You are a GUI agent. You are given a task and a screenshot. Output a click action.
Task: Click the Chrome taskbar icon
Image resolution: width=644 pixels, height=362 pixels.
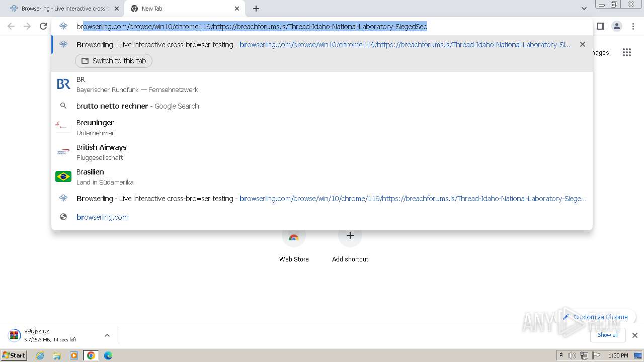coord(91,355)
